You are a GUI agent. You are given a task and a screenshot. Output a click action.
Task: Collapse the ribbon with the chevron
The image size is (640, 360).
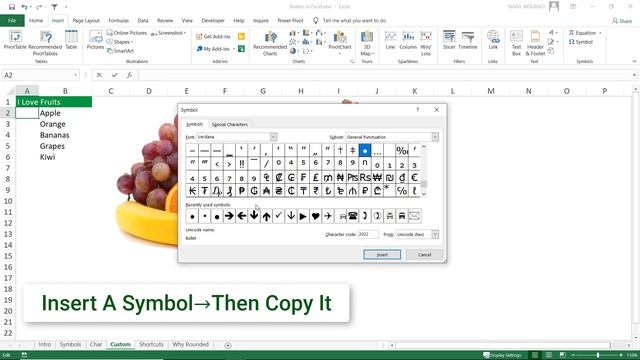[634, 61]
